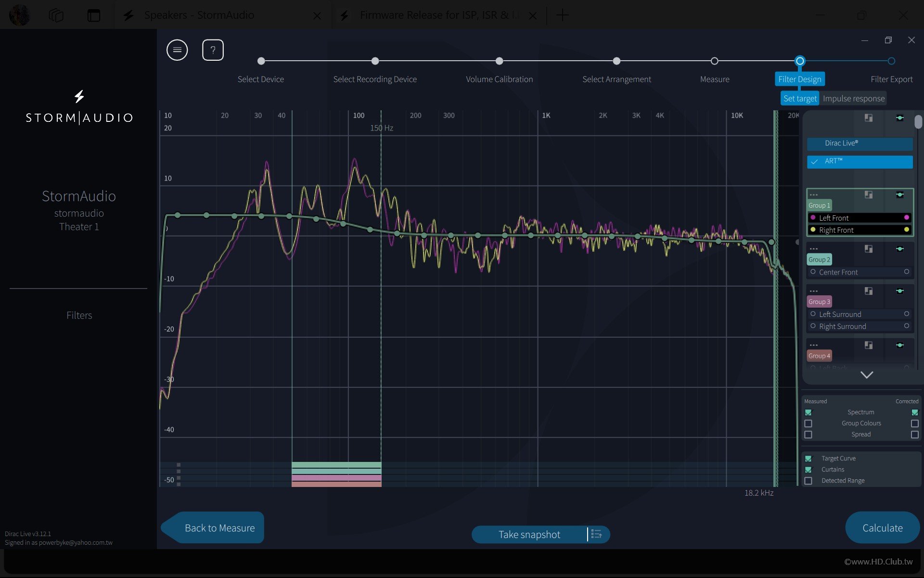Image resolution: width=924 pixels, height=578 pixels.
Task: Click Group 1 curve link icon
Action: 868,195
